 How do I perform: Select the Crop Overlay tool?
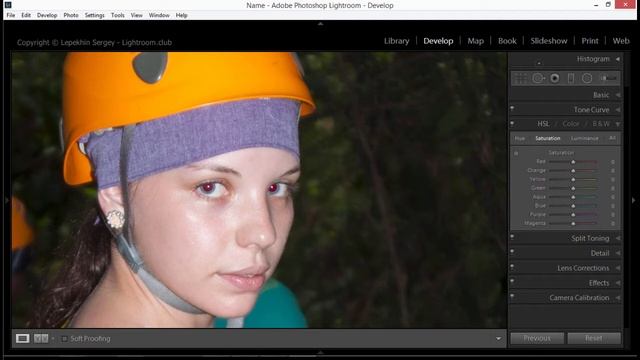click(x=520, y=78)
